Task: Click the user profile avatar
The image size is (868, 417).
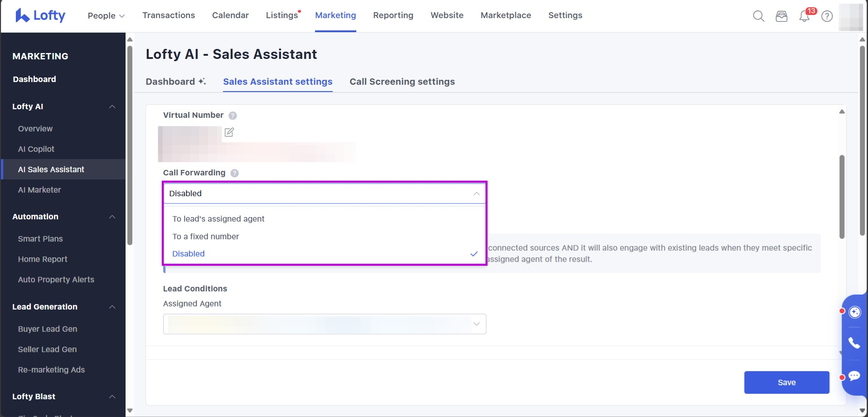Action: pos(851,17)
